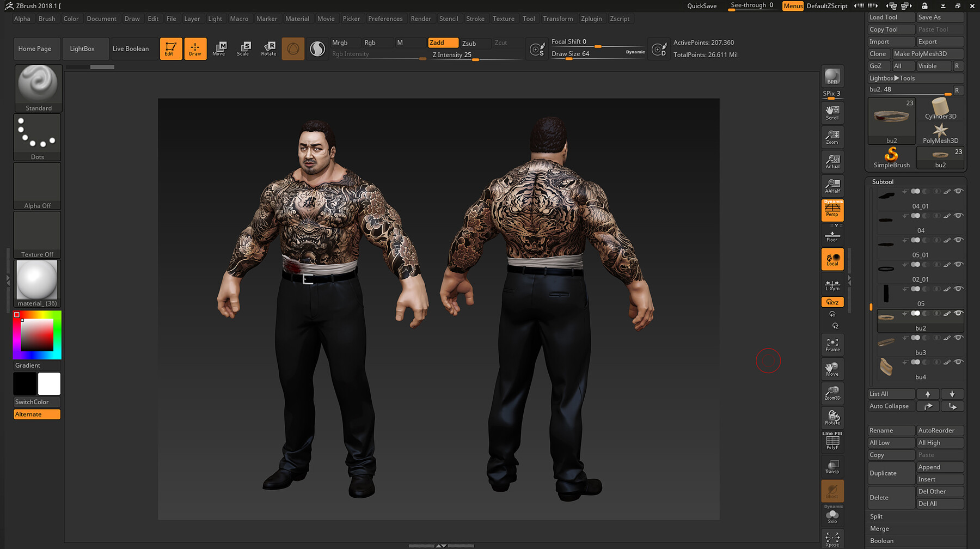This screenshot has width=980, height=549.
Task: Toggle Zadd sculpting mode off
Action: [x=443, y=42]
